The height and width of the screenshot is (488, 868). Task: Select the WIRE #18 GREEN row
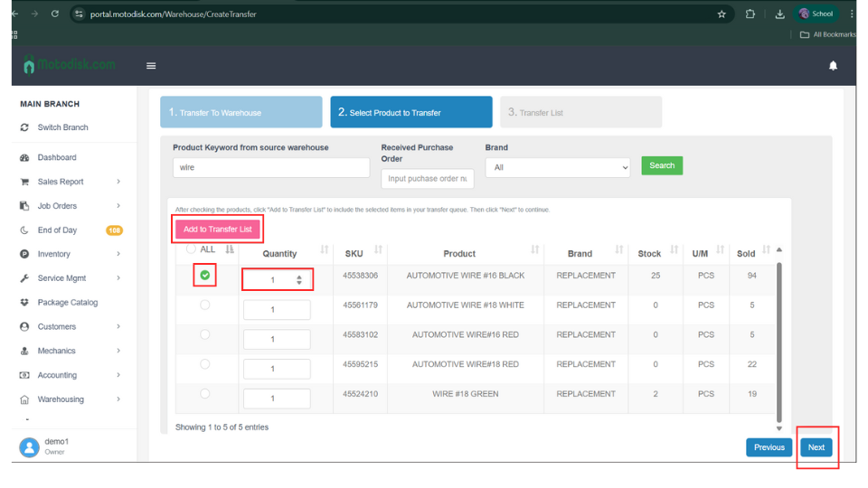coord(205,394)
